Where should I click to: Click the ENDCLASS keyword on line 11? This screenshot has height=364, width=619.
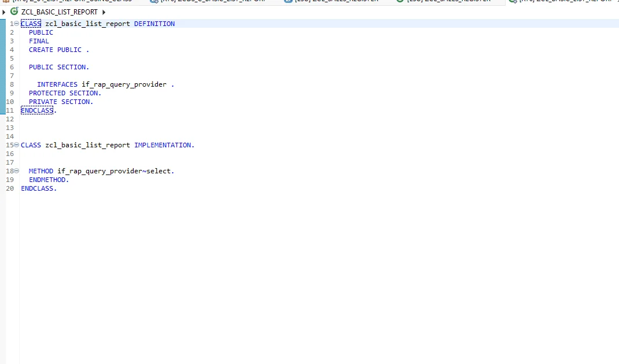[37, 110]
